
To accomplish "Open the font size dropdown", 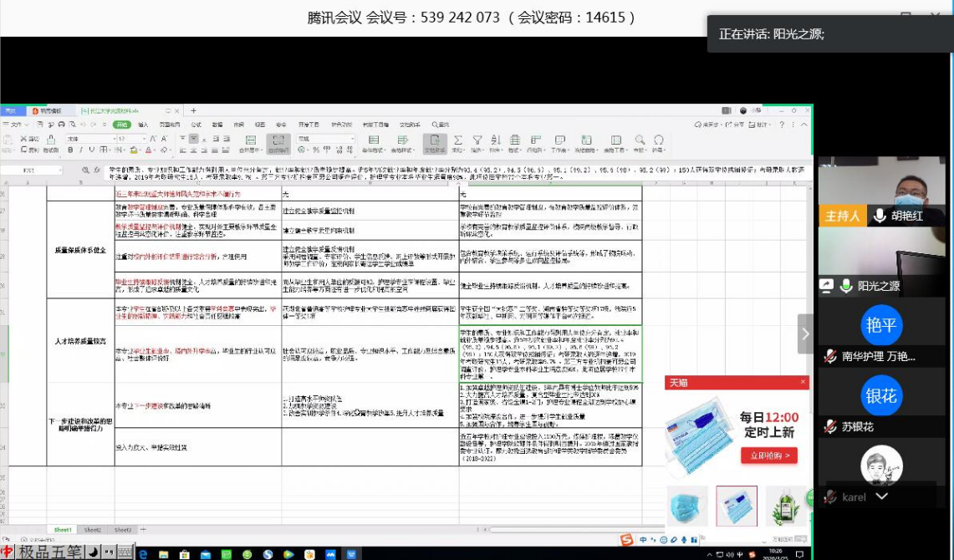I will point(143,139).
